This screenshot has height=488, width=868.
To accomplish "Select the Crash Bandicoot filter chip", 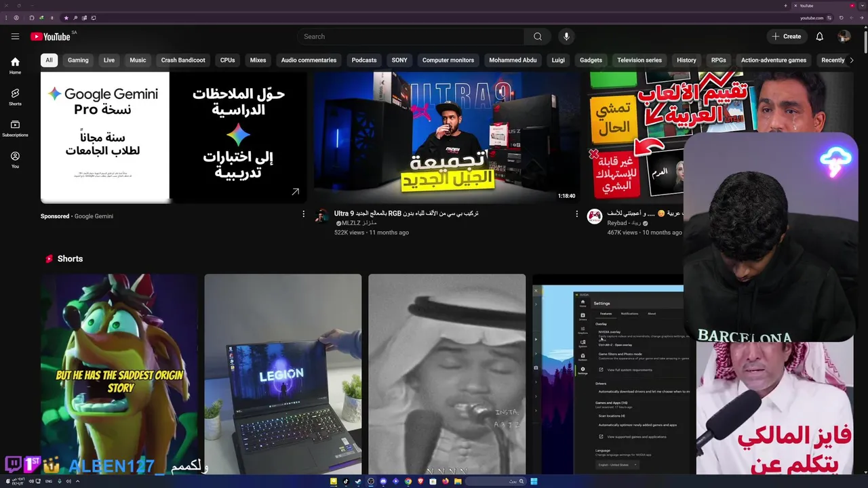I will [183, 60].
